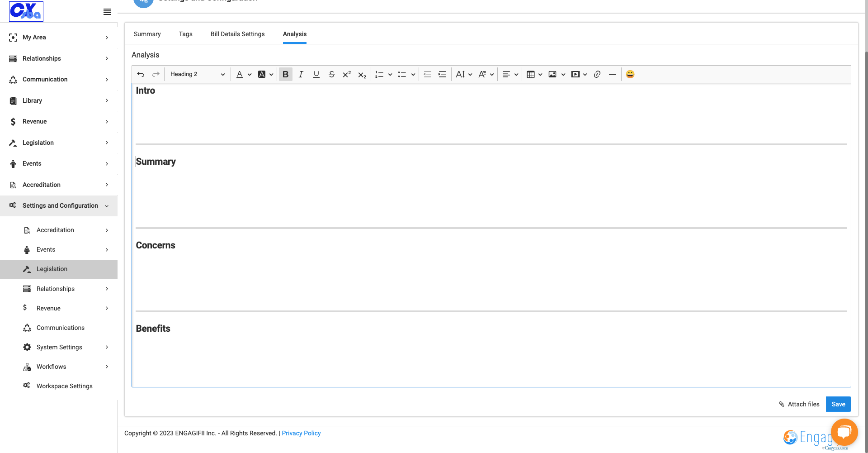
Task: Toggle strikethrough formatting button
Action: coord(332,74)
